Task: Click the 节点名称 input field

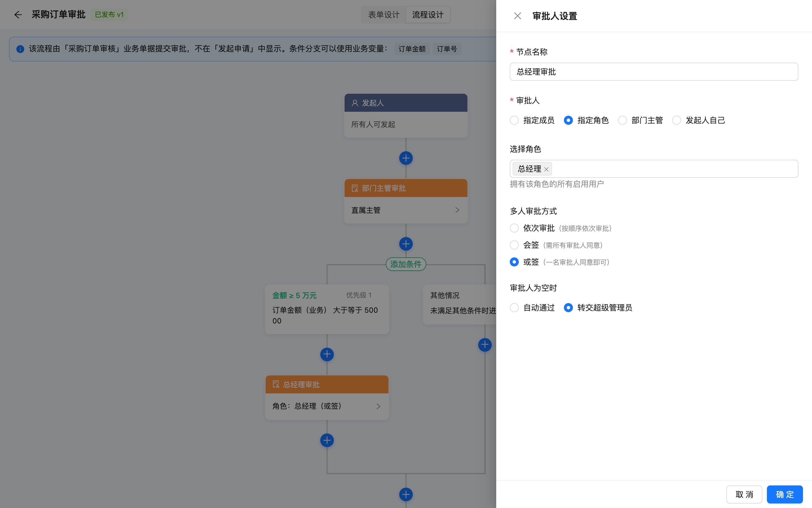Action: [654, 72]
